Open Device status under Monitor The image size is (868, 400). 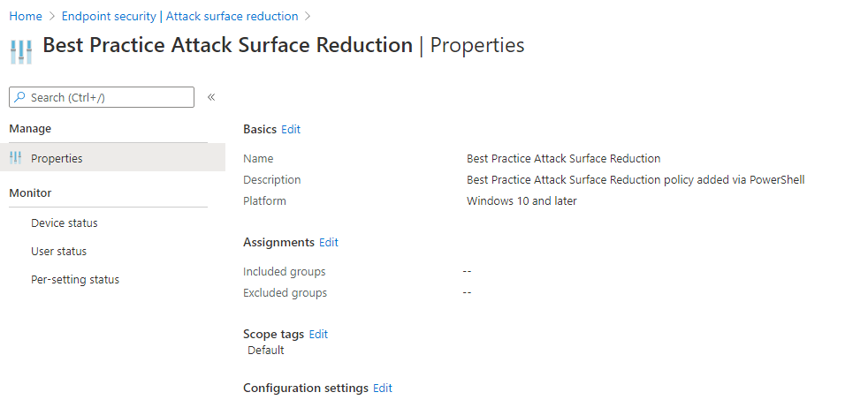[64, 223]
